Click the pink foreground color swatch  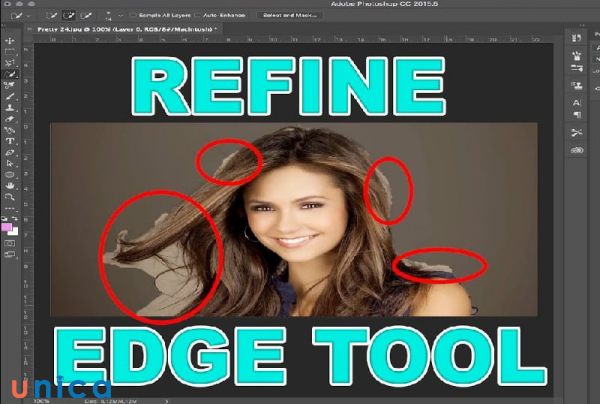click(6, 227)
